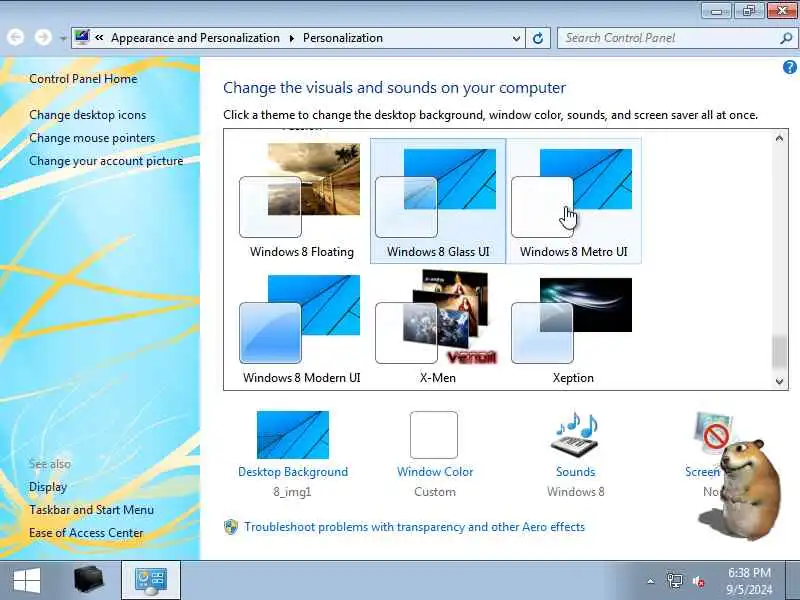The width and height of the screenshot is (800, 600).
Task: Open the Help question mark icon
Action: coord(790,67)
